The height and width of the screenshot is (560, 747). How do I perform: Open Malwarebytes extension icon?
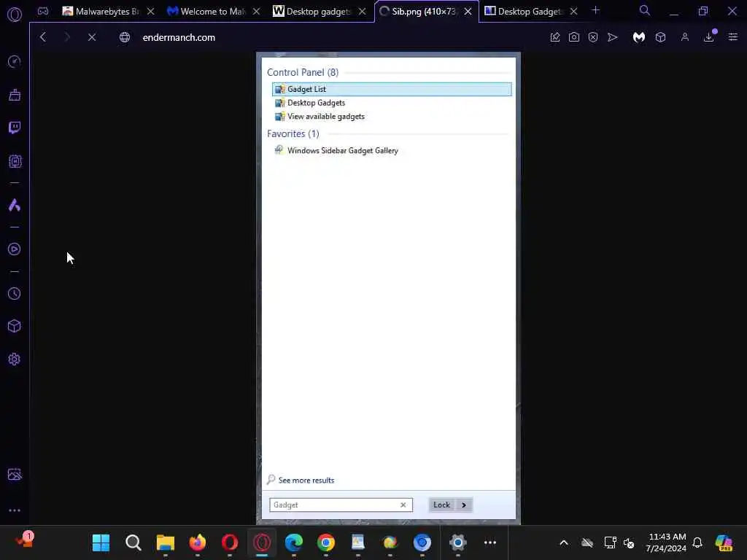coord(639,37)
